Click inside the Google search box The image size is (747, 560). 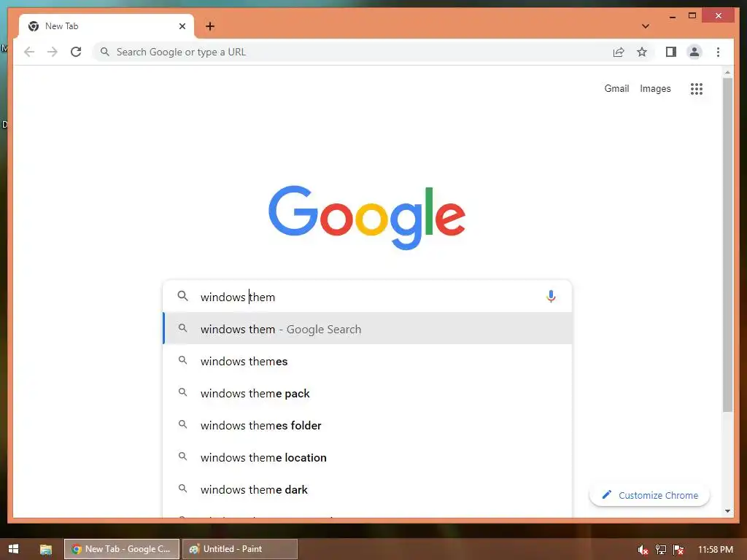tap(367, 297)
